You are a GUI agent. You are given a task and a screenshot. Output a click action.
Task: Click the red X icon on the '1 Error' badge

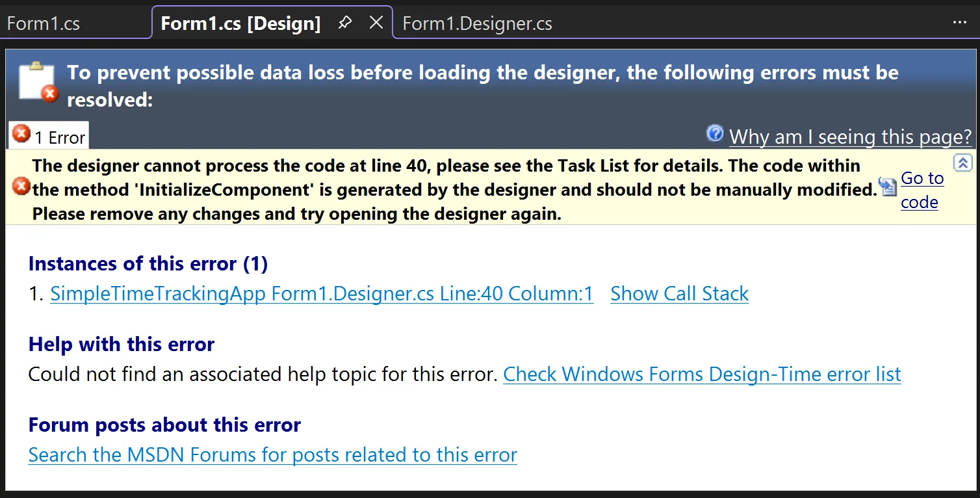click(19, 133)
